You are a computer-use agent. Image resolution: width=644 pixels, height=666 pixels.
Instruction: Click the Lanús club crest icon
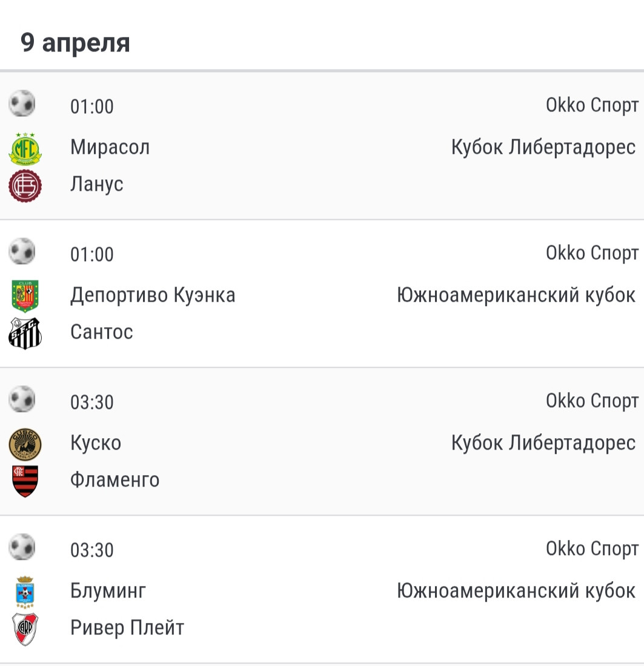coord(25,185)
